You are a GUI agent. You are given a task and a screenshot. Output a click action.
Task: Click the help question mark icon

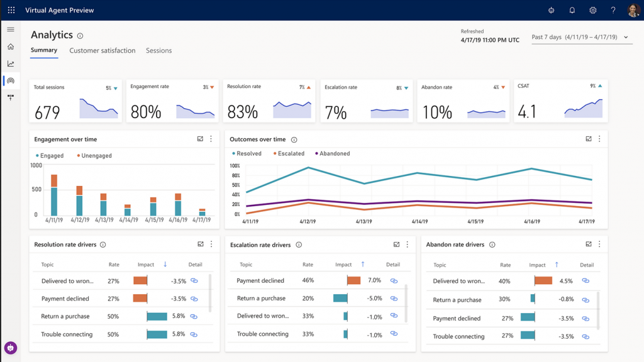tap(613, 10)
